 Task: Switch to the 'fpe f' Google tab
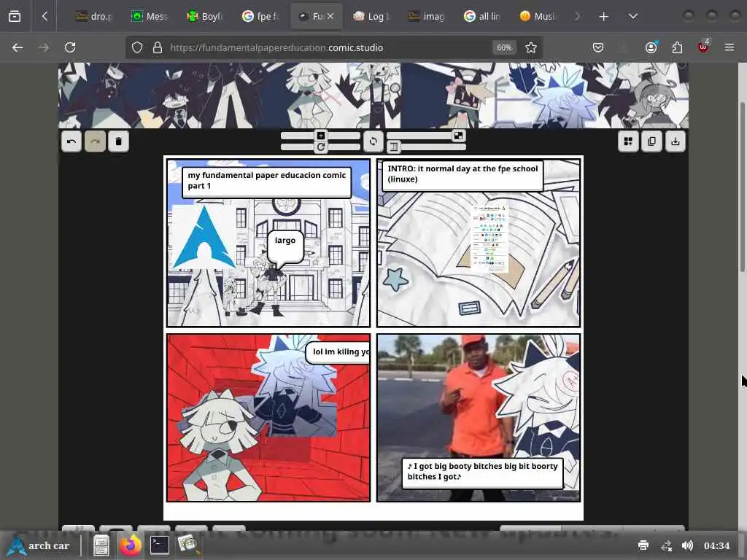261,17
